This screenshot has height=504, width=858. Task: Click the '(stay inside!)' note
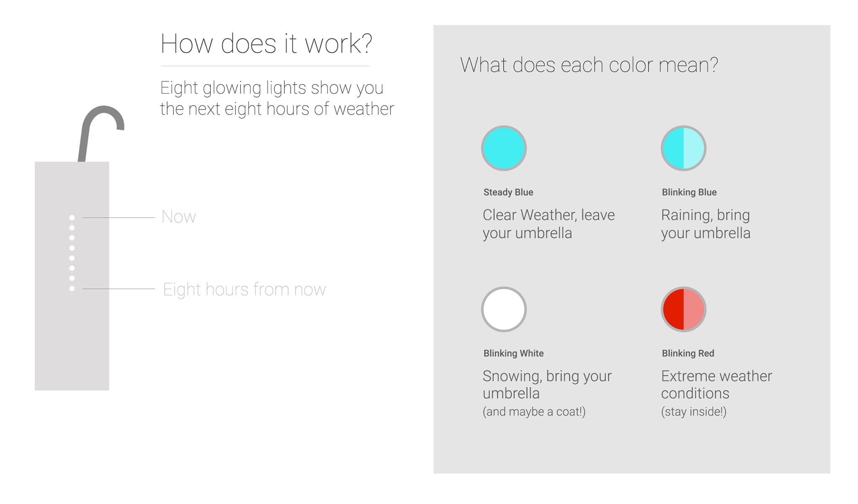[694, 411]
